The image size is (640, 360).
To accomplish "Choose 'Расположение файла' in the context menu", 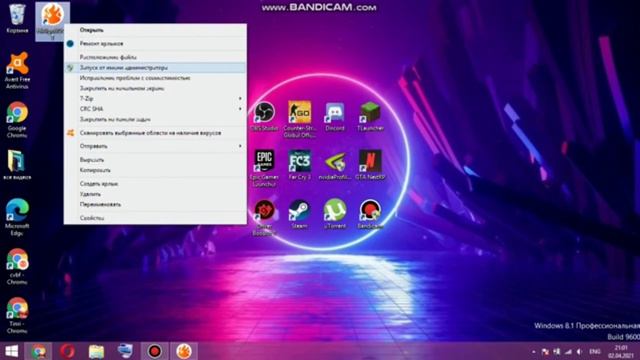I will coord(155,57).
